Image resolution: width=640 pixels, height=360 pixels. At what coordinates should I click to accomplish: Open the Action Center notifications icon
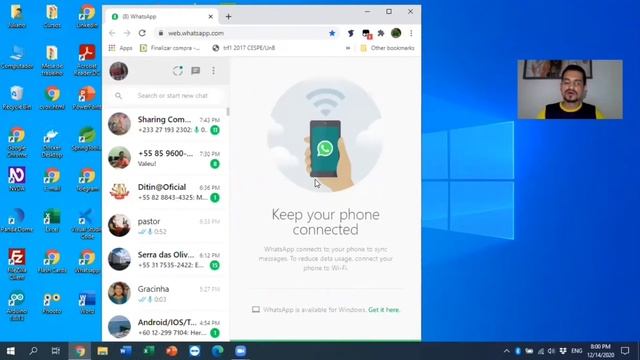tap(624, 351)
